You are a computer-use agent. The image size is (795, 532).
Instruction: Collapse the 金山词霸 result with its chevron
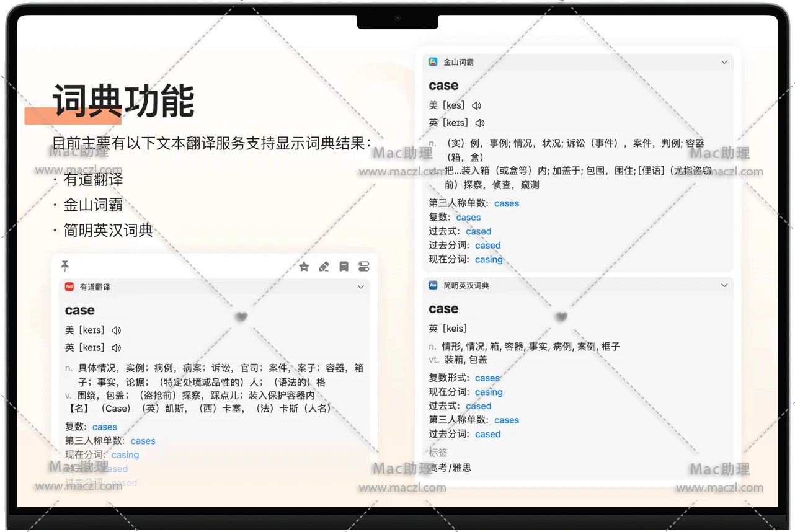(724, 62)
